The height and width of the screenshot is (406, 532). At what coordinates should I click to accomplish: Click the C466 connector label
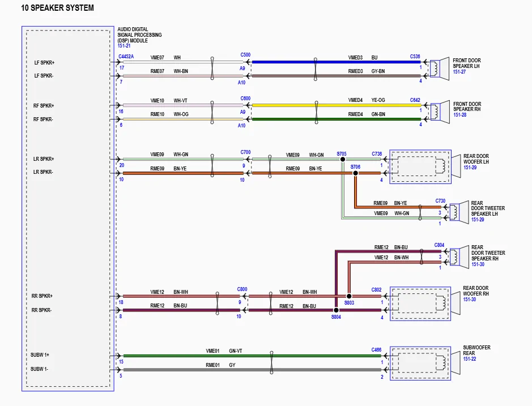(x=376, y=350)
